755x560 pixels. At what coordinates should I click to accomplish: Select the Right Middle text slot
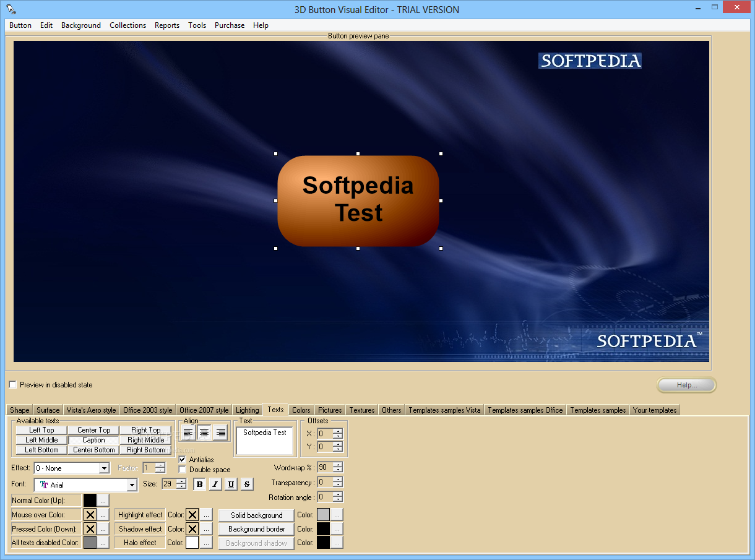click(146, 440)
